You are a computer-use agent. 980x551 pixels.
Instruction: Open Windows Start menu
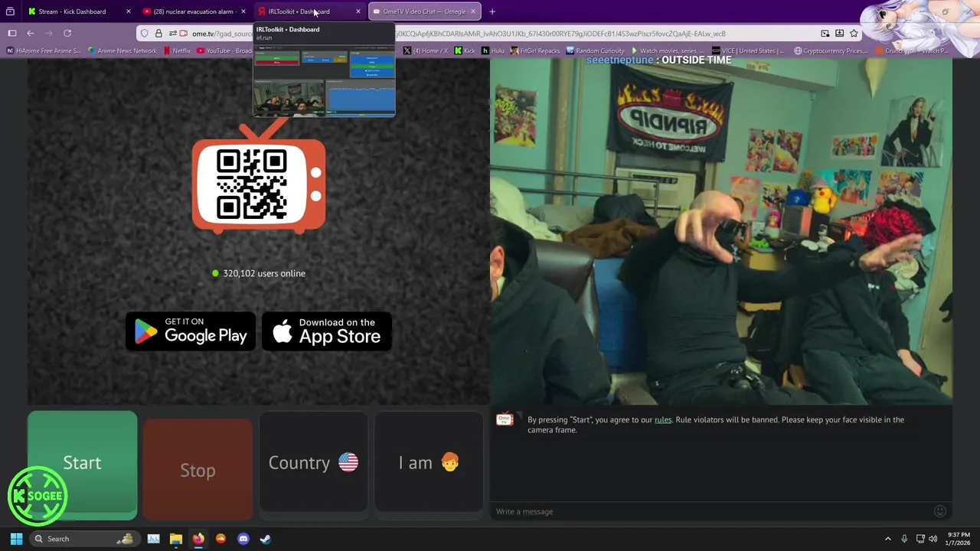16,539
